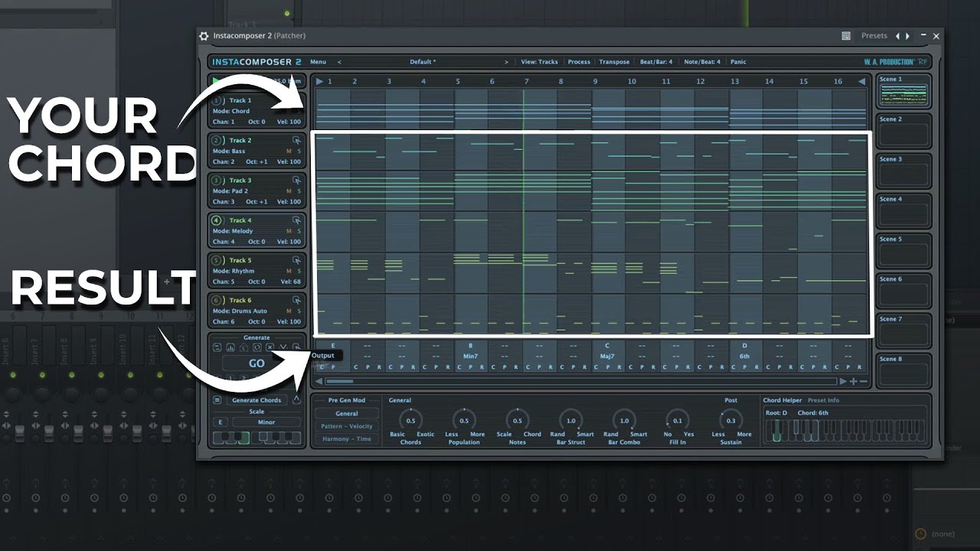Viewport: 980px width, 551px height.
Task: Click the bar-chart icon in the Generate row
Action: click(x=230, y=347)
